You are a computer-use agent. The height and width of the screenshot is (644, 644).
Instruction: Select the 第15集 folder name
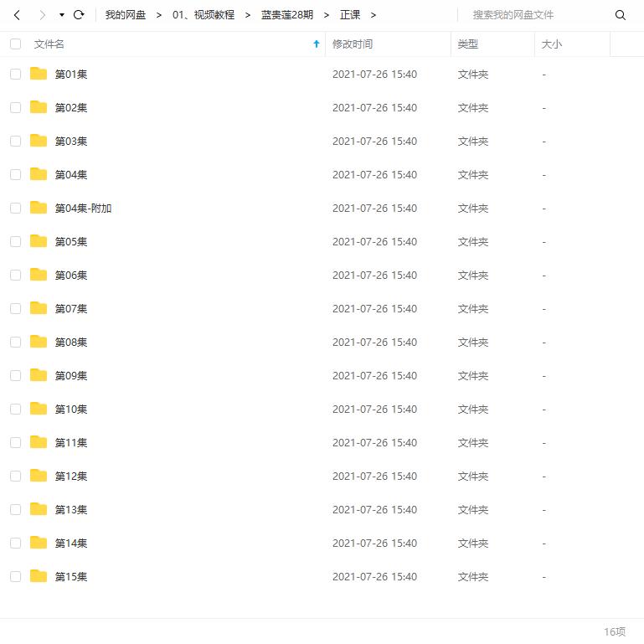[x=71, y=577]
